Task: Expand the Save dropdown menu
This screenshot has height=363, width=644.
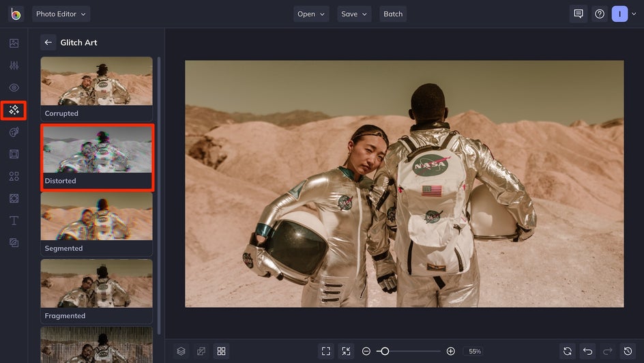Action: [354, 14]
